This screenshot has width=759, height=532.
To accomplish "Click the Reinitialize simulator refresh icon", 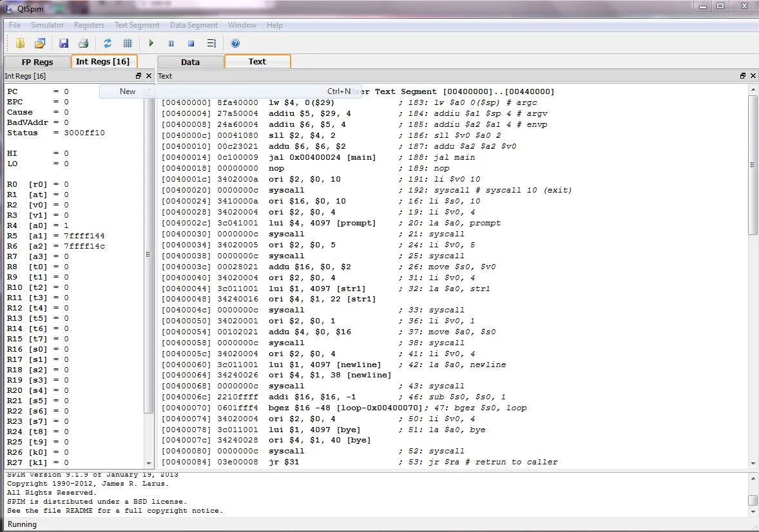I will [108, 43].
